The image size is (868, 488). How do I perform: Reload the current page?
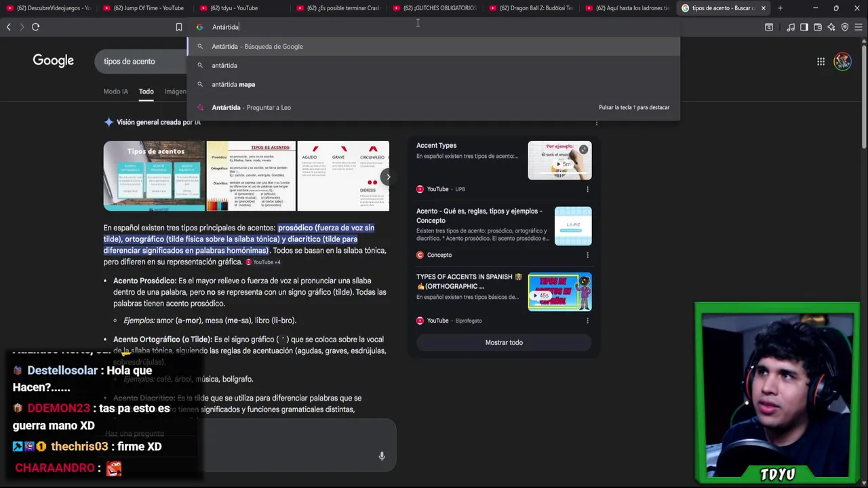pyautogui.click(x=36, y=27)
